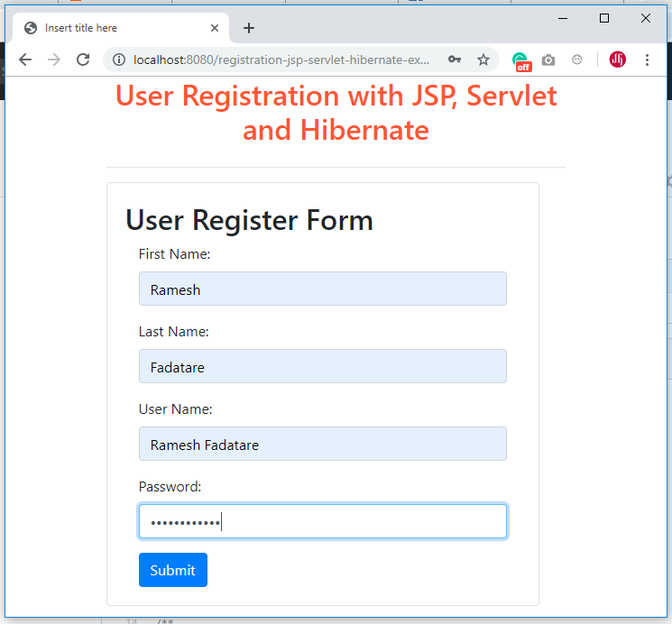Click the Last Name field containing Fadatare
This screenshot has width=672, height=624.
(322, 366)
